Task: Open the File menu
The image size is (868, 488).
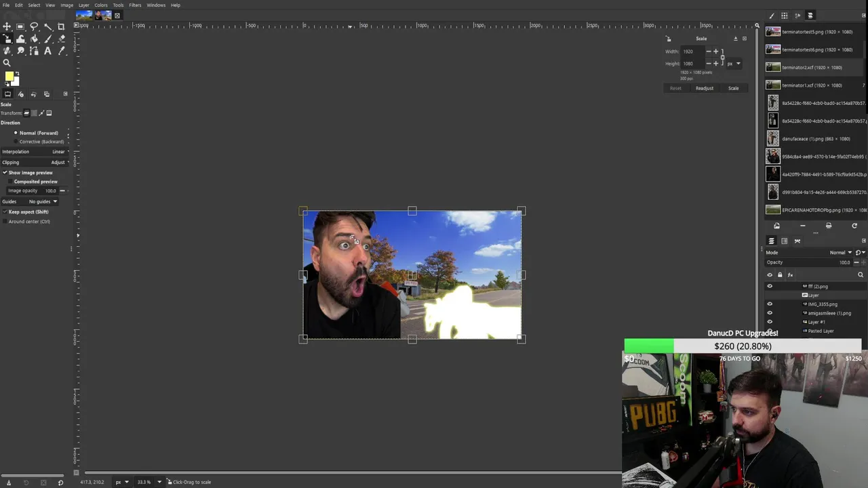Action: pos(6,5)
